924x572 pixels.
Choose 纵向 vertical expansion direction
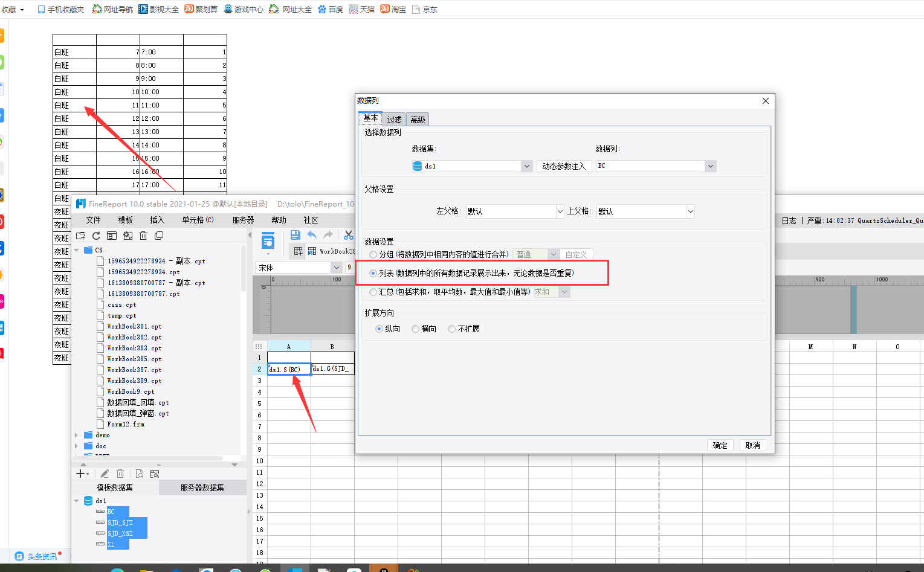coord(379,329)
